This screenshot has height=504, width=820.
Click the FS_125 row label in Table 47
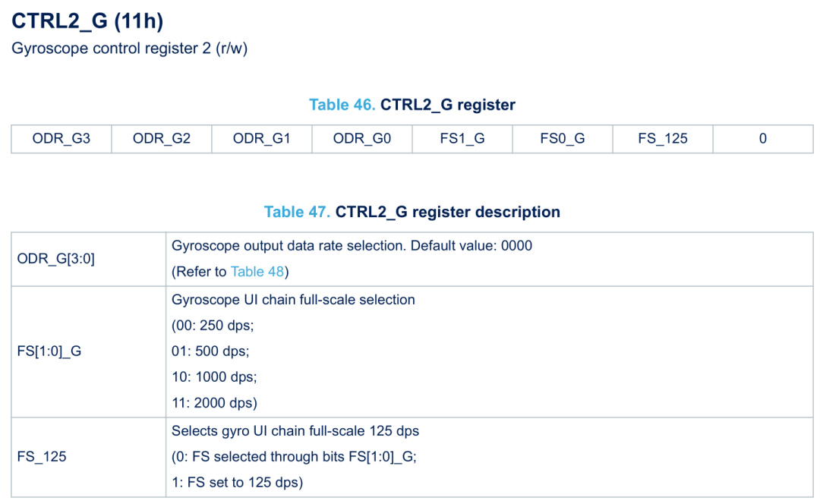pos(42,457)
